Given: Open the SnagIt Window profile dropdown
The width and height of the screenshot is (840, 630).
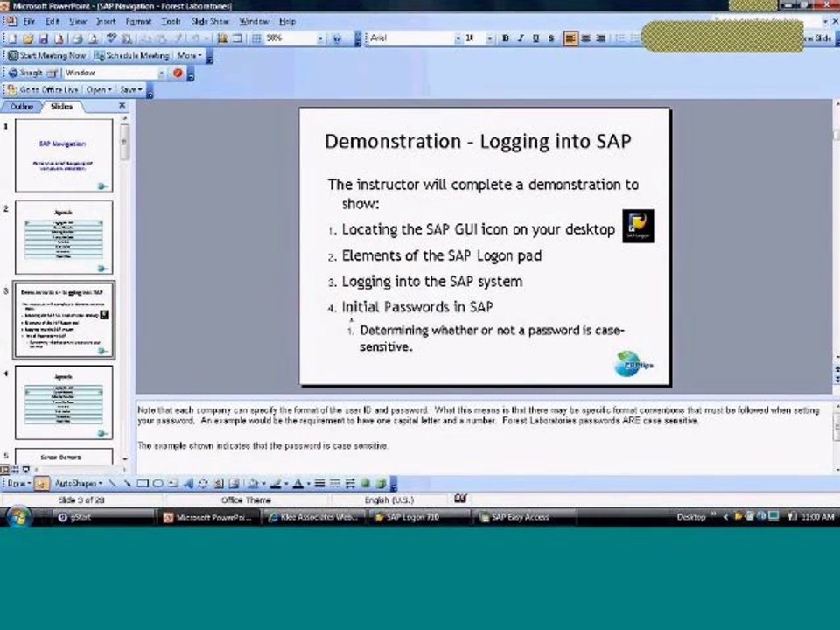Looking at the screenshot, I should pyautogui.click(x=161, y=73).
